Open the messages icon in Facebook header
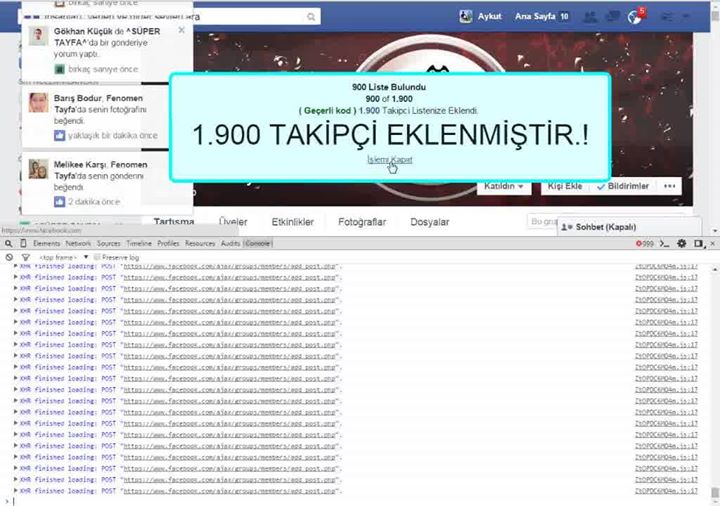Image resolution: width=720 pixels, height=506 pixels. pos(612,17)
